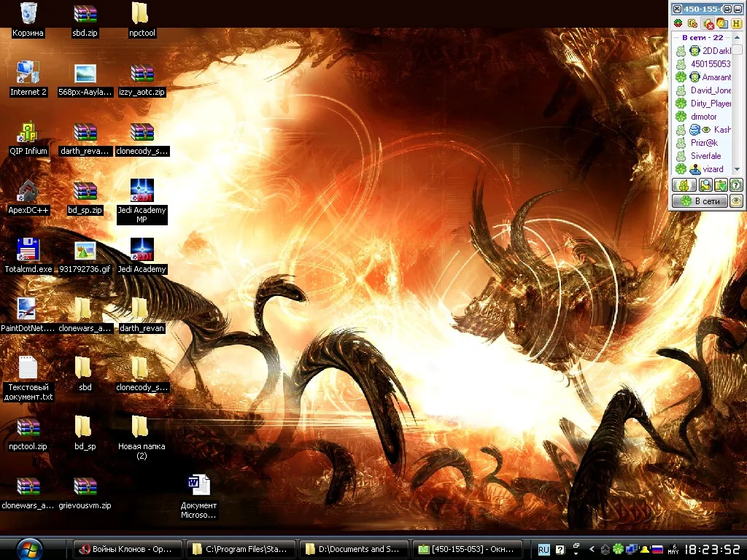Switch to the 'C:\Program Files\Sta...' taskbar window
The image size is (747, 560).
[x=241, y=549]
